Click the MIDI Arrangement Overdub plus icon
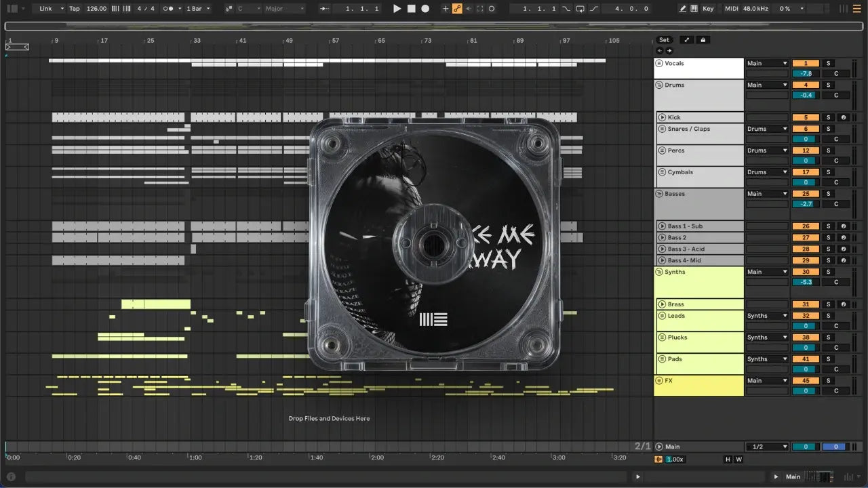The height and width of the screenshot is (488, 868). 446,9
